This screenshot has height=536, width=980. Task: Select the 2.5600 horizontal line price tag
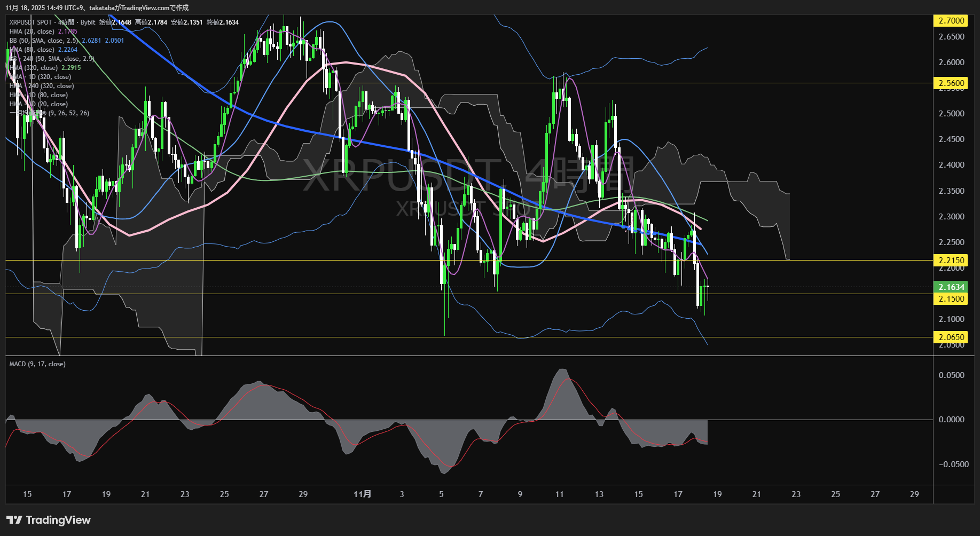[x=951, y=83]
